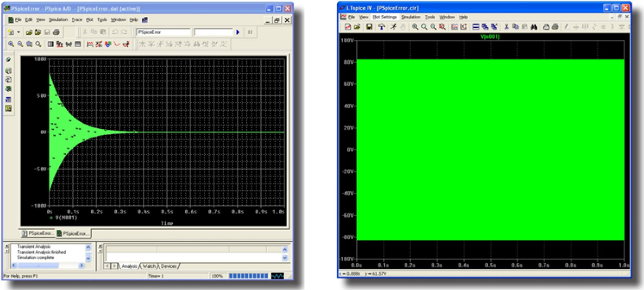Select the first PSpiceError document tab
This screenshot has width=644, height=290.
click(38, 233)
